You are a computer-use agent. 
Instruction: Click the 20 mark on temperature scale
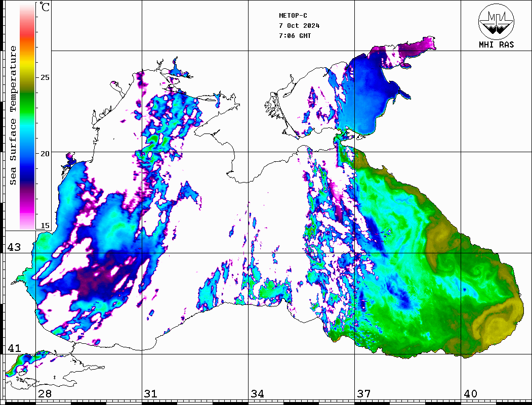[45, 153]
